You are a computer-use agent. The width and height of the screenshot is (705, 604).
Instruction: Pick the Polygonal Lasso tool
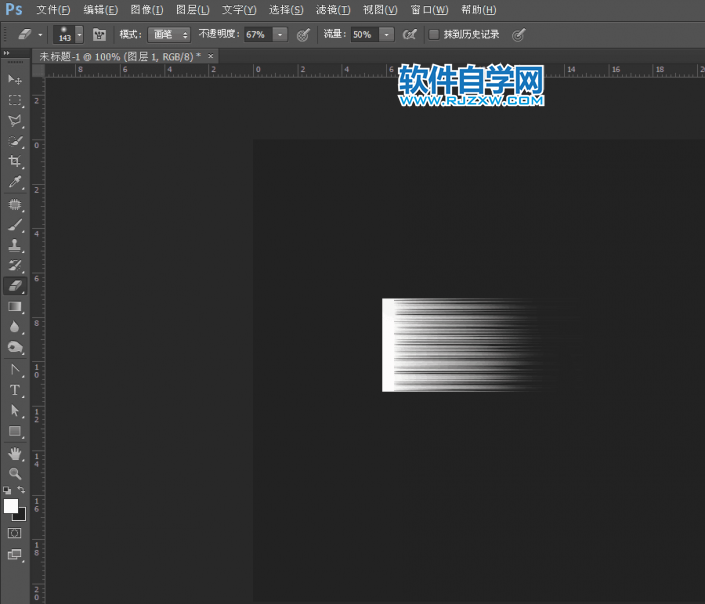pyautogui.click(x=15, y=121)
